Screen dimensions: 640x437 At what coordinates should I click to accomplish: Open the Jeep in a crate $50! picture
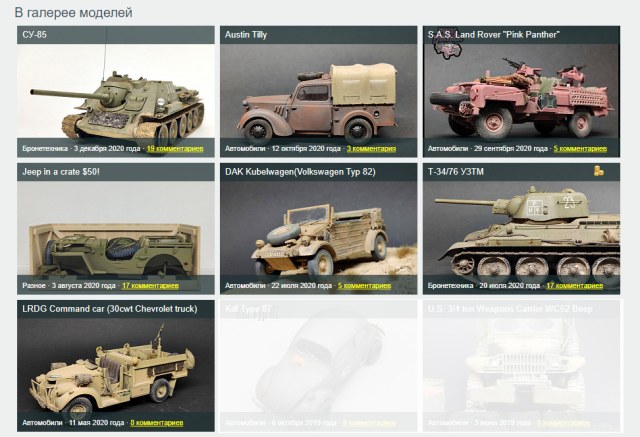[x=116, y=228]
